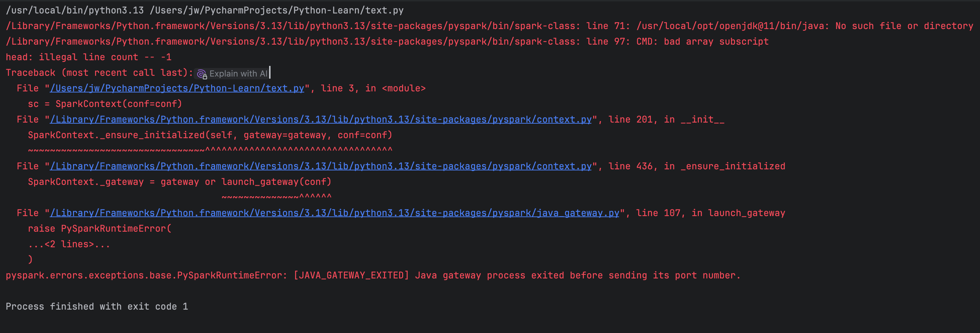The height and width of the screenshot is (333, 980).
Task: Click the 'CMD: bad array subscript' error line
Action: point(387,41)
